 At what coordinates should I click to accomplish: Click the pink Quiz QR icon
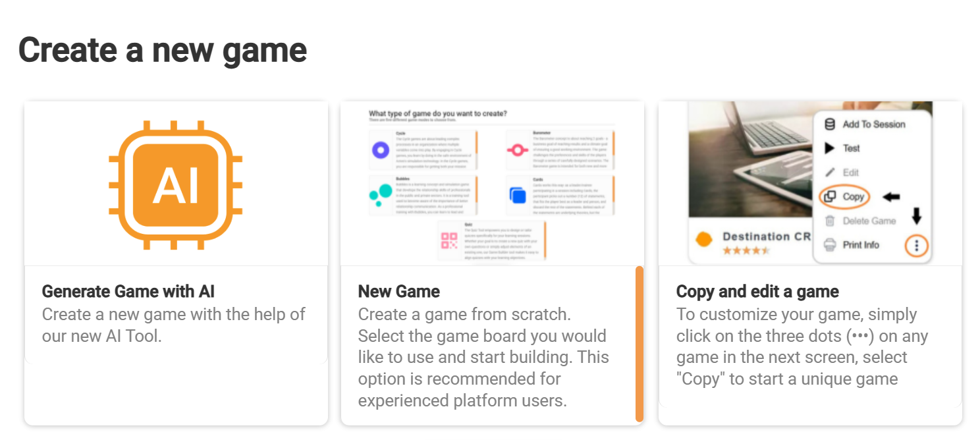tap(449, 240)
